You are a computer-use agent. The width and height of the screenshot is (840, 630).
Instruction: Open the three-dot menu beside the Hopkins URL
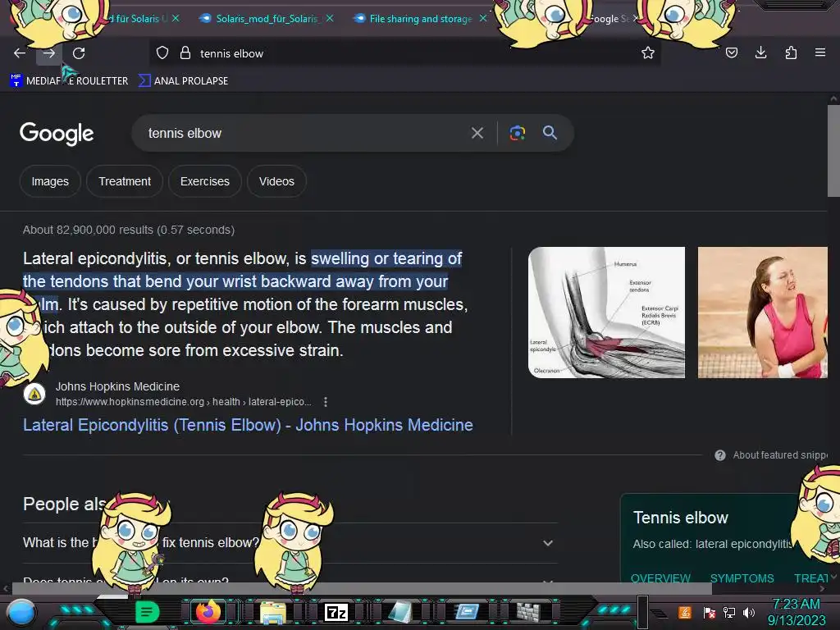pos(325,402)
